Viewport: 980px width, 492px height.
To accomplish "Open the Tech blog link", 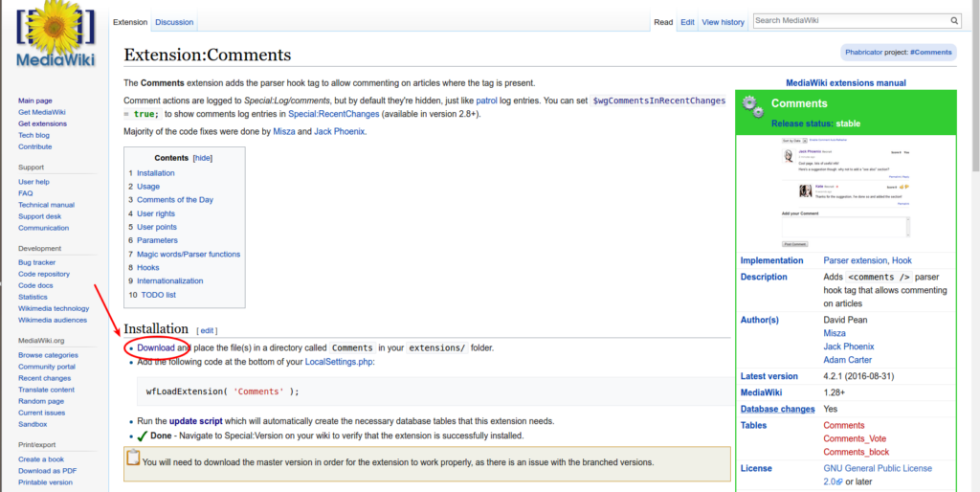I will (33, 135).
